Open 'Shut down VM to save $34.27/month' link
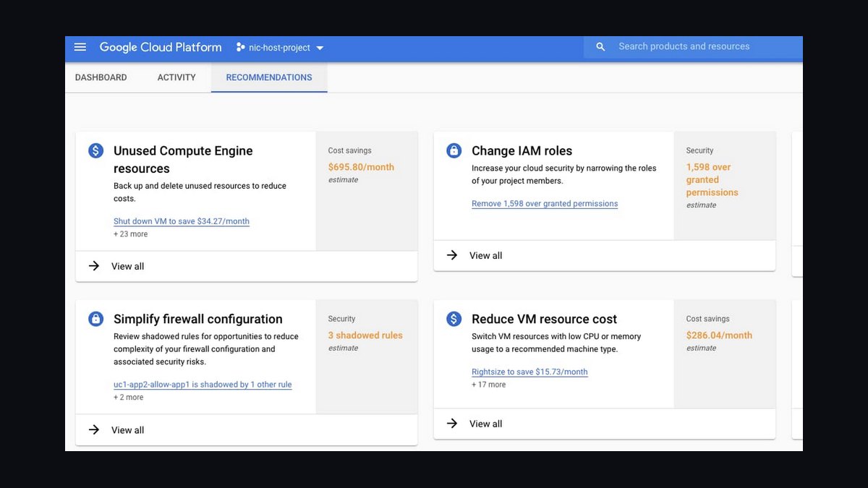This screenshot has height=488, width=868. [182, 221]
